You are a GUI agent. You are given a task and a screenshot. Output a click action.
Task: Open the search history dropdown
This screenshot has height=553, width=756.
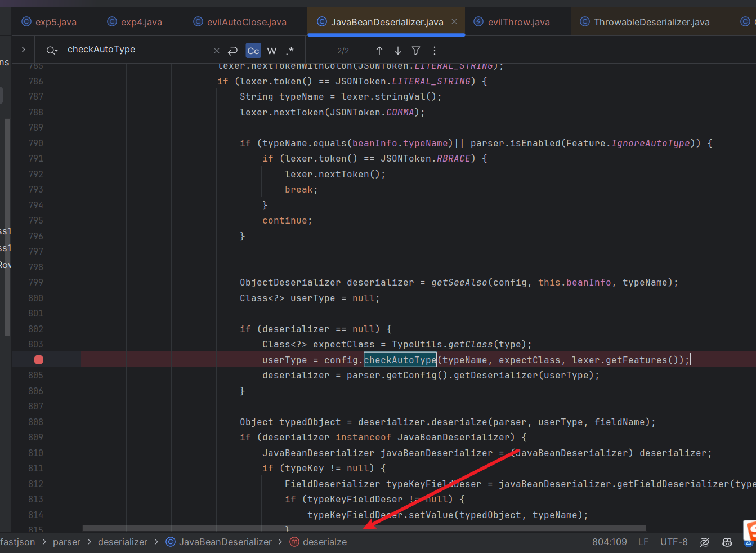pos(52,50)
